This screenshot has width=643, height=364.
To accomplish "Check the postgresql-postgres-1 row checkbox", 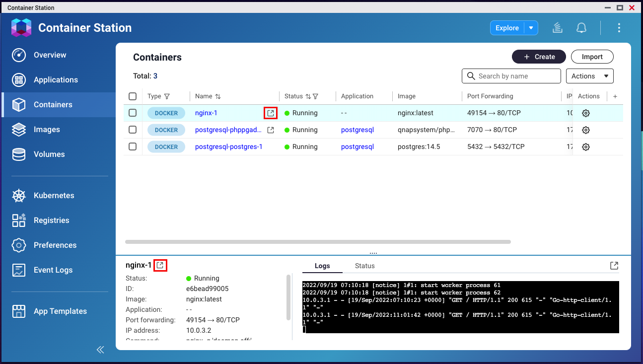I will pyautogui.click(x=133, y=147).
